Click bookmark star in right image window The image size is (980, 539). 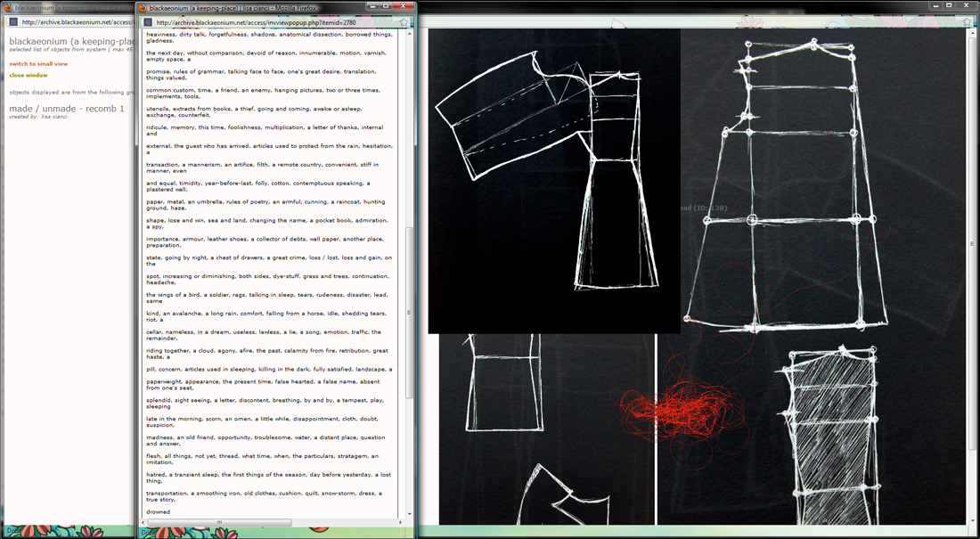point(968,22)
